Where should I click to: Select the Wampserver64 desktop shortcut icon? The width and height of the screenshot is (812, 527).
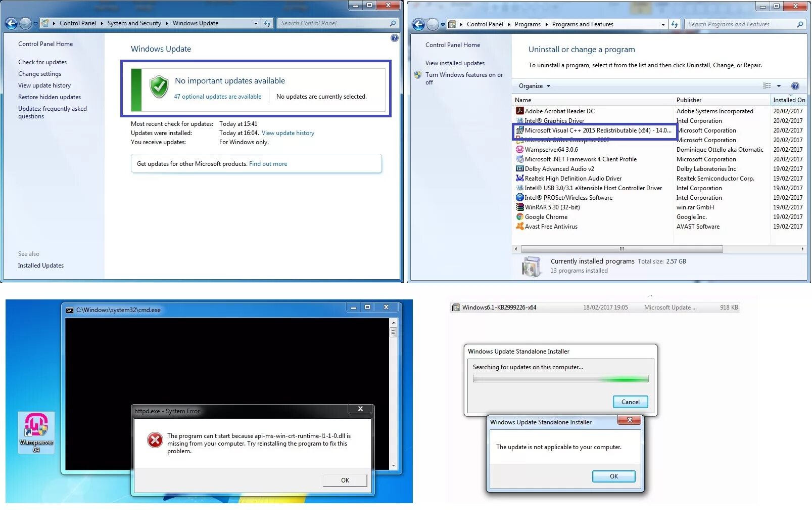tap(36, 432)
